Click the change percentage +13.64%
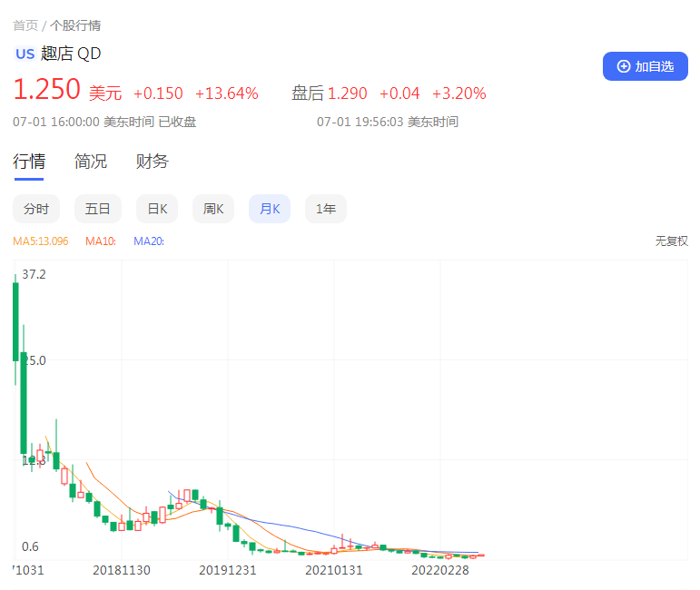 227,93
